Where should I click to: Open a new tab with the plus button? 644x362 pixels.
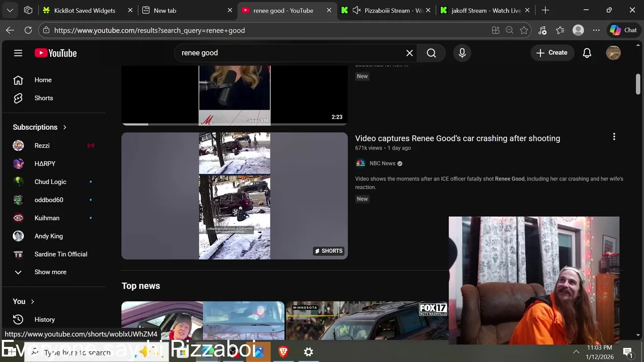[545, 10]
